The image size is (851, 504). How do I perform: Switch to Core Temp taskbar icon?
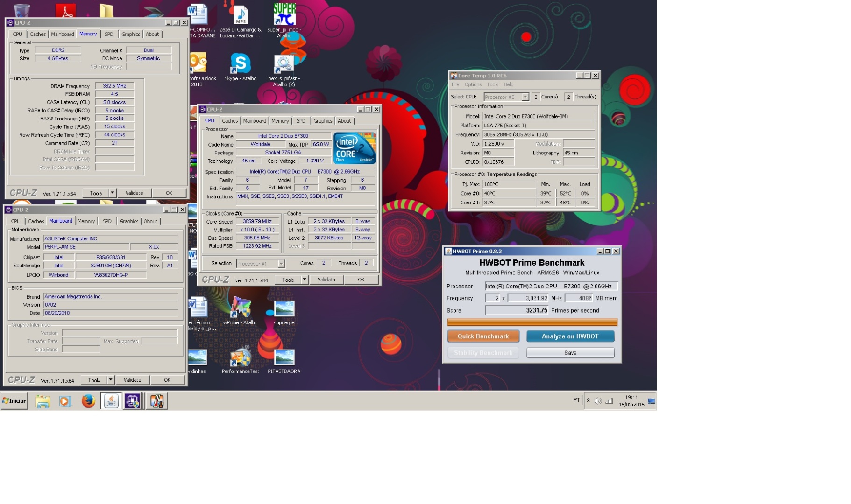156,401
